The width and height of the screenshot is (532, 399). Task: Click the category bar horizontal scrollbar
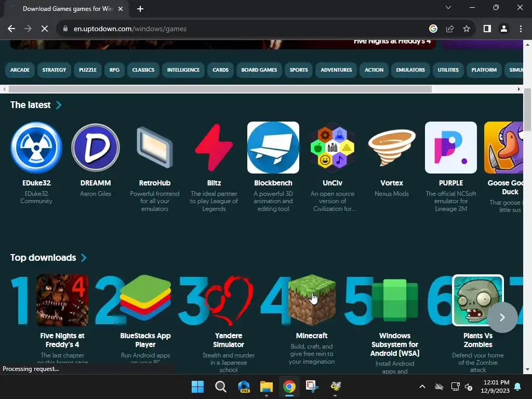(x=220, y=89)
